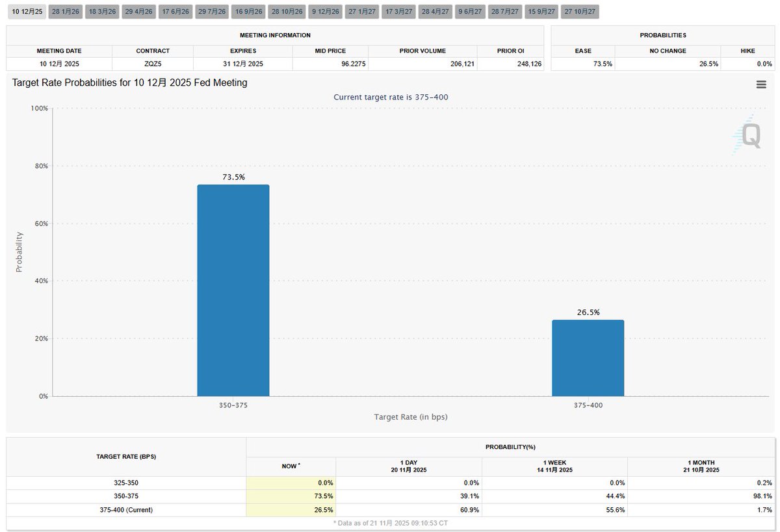780x532 pixels.
Task: Choose the 15 9月27 meeting tab
Action: pyautogui.click(x=542, y=12)
